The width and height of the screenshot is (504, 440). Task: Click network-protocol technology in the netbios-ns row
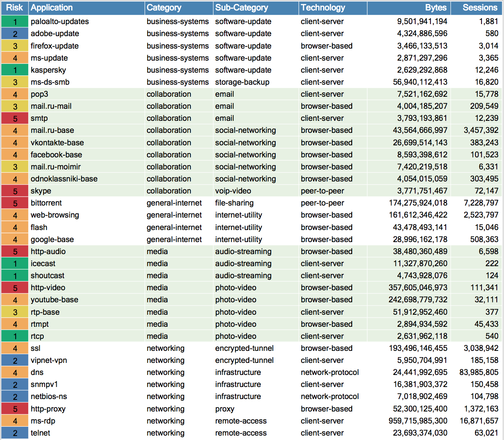(330, 396)
